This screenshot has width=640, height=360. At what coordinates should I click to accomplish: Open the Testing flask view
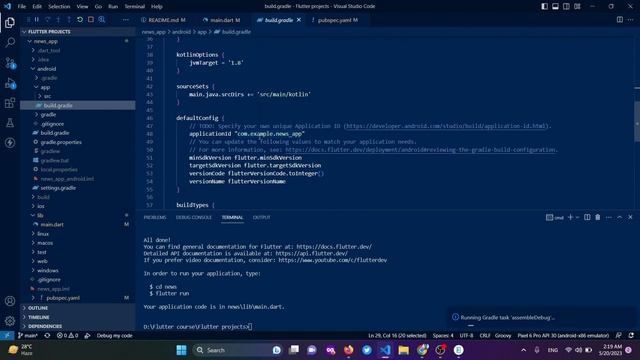10,123
